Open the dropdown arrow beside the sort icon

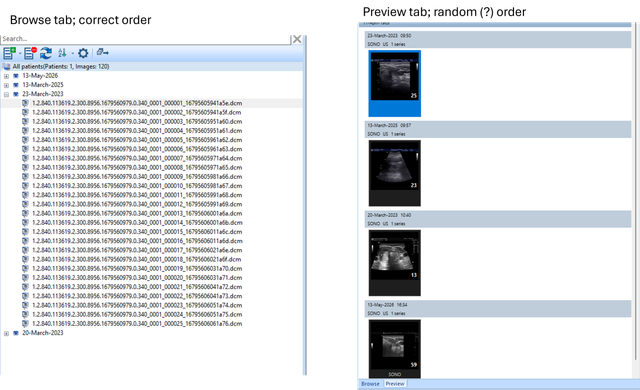pyautogui.click(x=72, y=53)
